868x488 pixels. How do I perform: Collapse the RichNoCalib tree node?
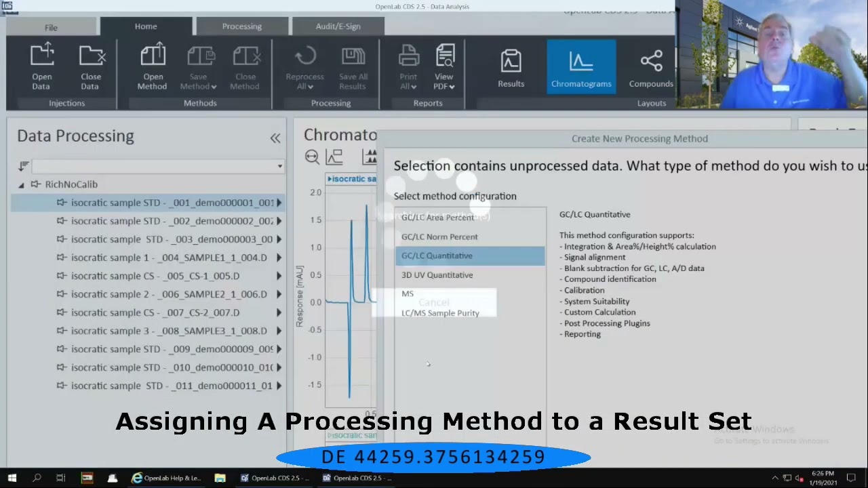pyautogui.click(x=21, y=184)
